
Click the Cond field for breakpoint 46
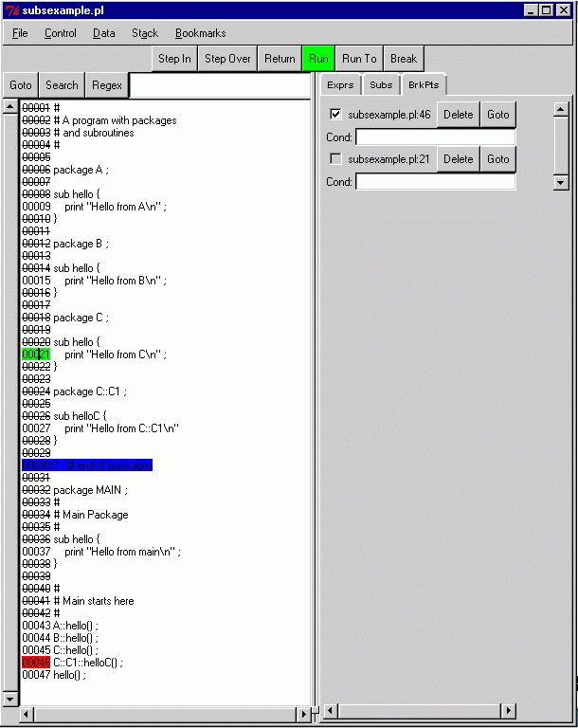pos(435,137)
